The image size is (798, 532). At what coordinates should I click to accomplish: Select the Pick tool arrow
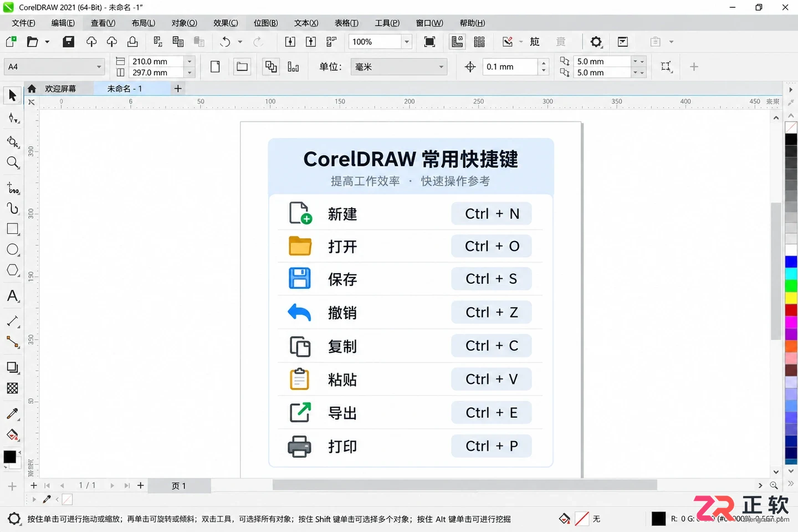[12, 95]
